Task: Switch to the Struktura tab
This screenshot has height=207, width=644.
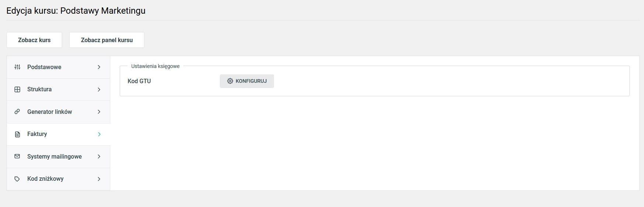Action: click(x=58, y=89)
